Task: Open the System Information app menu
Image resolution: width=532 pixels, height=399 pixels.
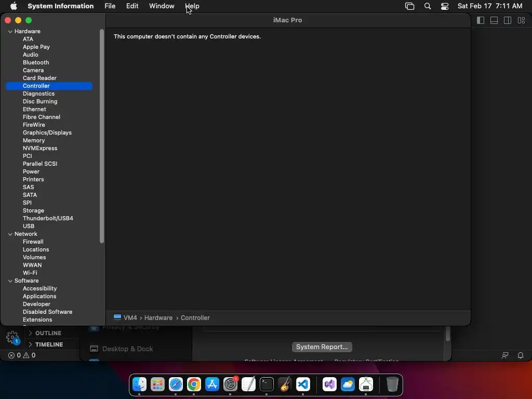Action: [x=60, y=6]
